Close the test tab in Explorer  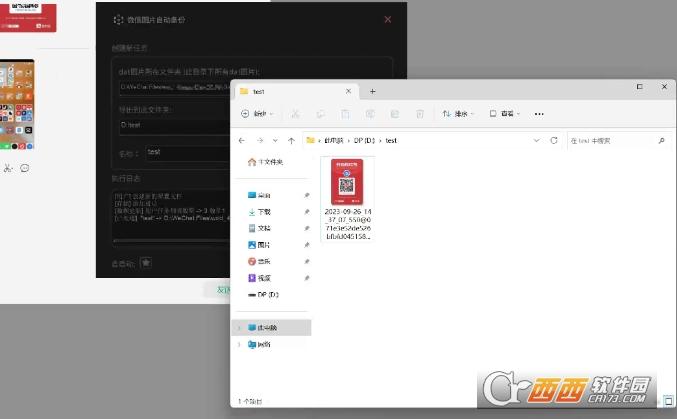[x=348, y=91]
